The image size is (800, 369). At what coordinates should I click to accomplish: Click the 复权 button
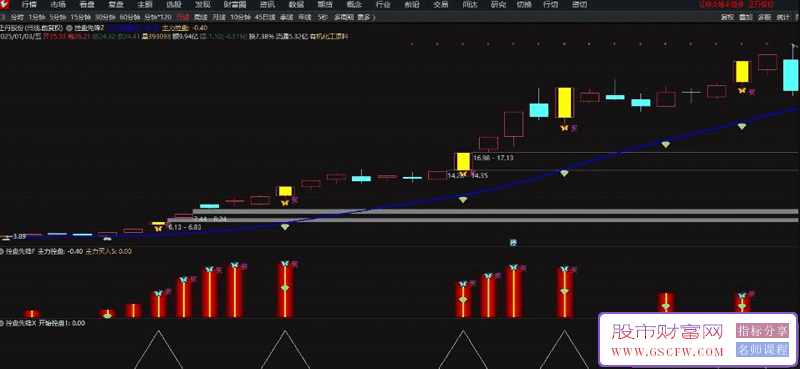727,17
